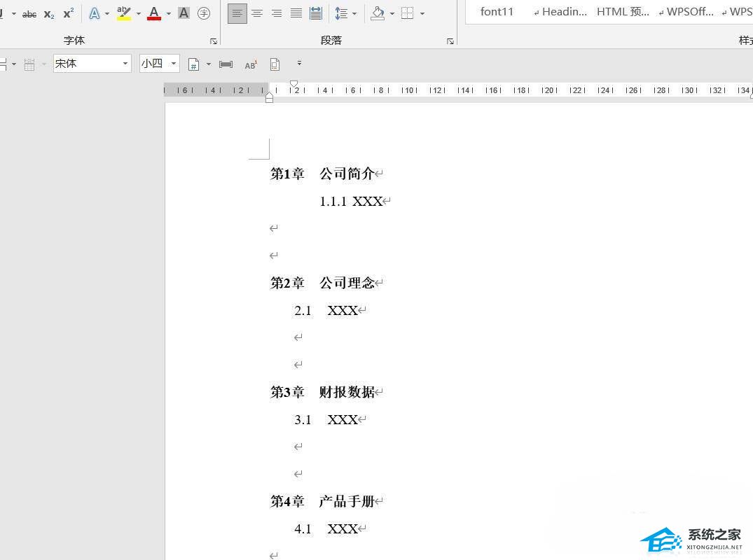Place cursor in line 4.1 XXX

[326, 528]
